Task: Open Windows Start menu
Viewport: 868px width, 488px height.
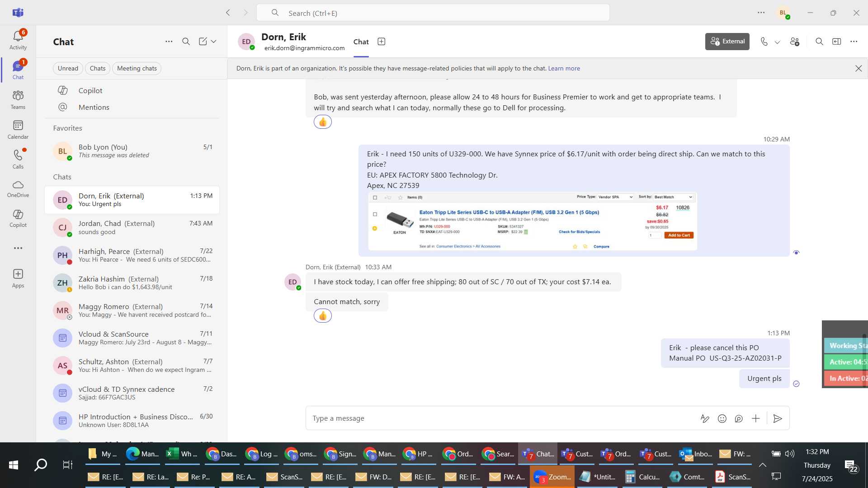Action: pyautogui.click(x=14, y=465)
